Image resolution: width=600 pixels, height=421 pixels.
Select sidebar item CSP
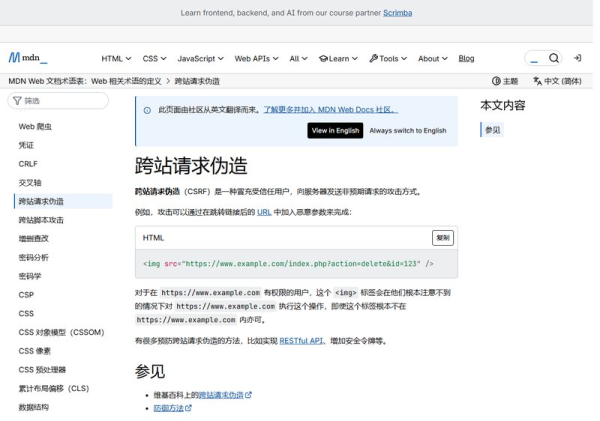26,295
